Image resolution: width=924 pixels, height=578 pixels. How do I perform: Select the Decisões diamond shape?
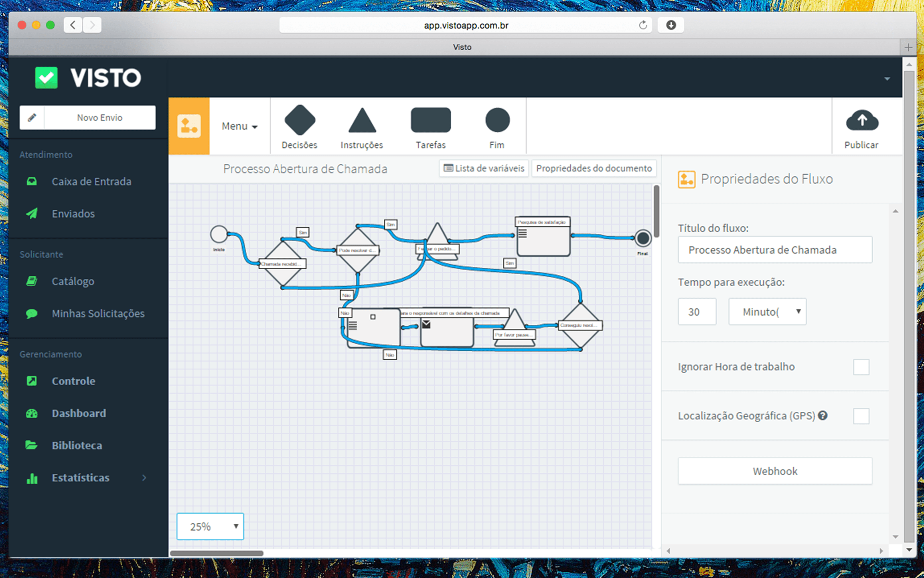[300, 120]
